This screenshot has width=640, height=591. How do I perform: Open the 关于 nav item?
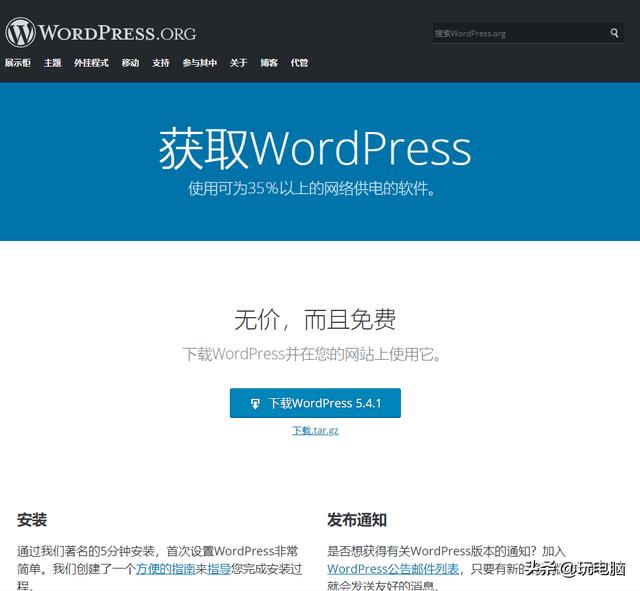(238, 63)
